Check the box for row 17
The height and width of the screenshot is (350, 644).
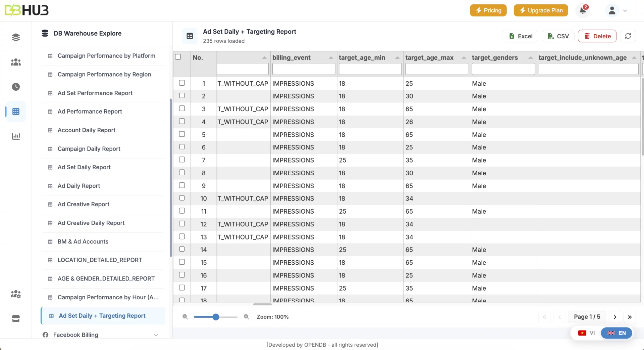coord(182,288)
